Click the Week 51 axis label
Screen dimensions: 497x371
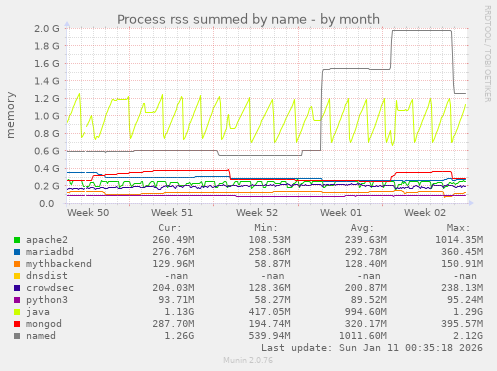(x=172, y=213)
